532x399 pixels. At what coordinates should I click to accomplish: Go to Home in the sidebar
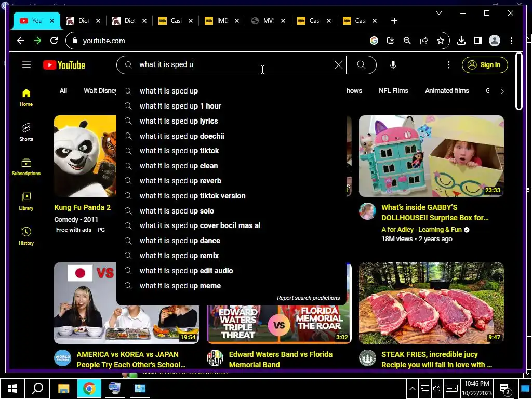[x=26, y=98]
